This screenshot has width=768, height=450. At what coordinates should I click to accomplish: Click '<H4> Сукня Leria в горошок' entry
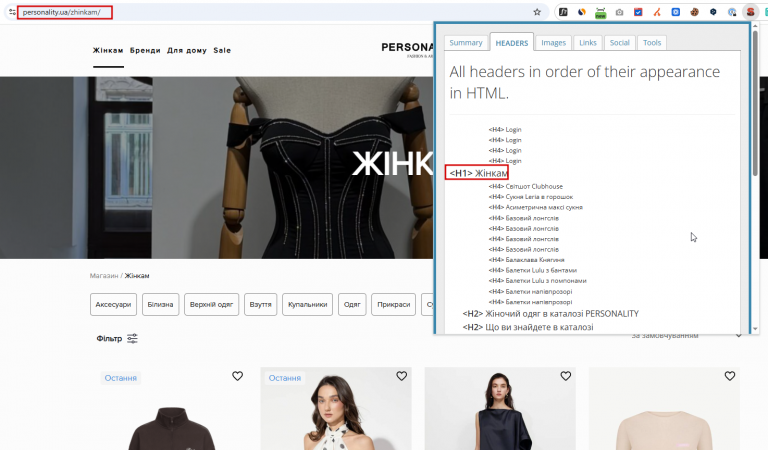(530, 197)
